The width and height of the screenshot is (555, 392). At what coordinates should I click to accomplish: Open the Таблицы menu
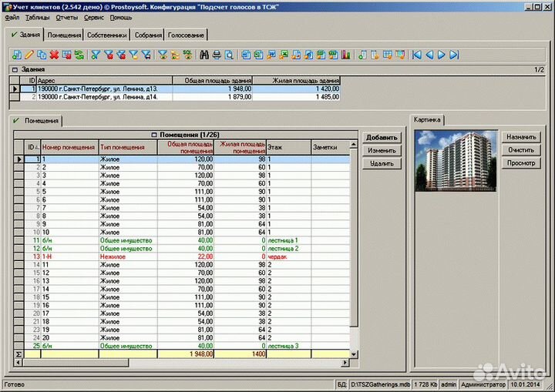tap(37, 17)
